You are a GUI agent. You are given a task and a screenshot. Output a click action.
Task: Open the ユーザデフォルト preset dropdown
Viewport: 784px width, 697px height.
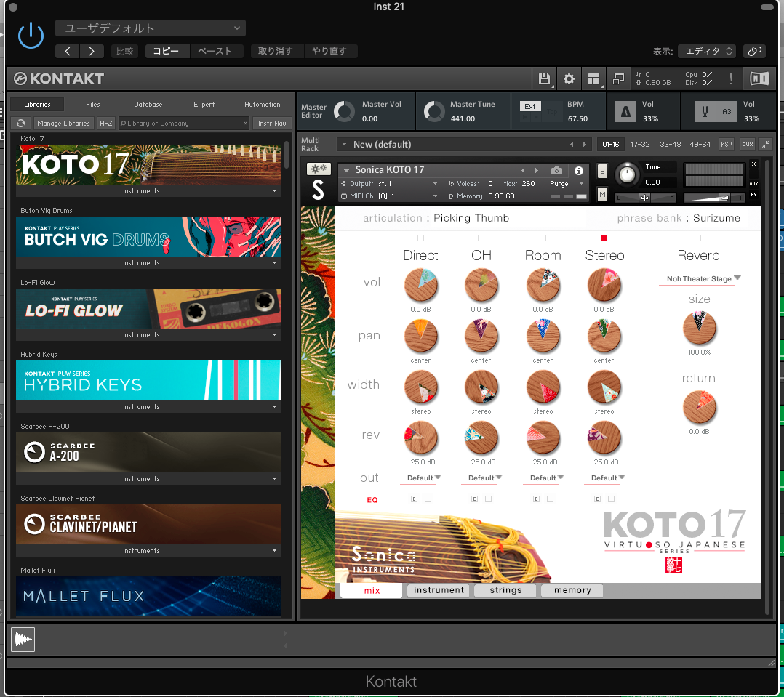point(151,28)
